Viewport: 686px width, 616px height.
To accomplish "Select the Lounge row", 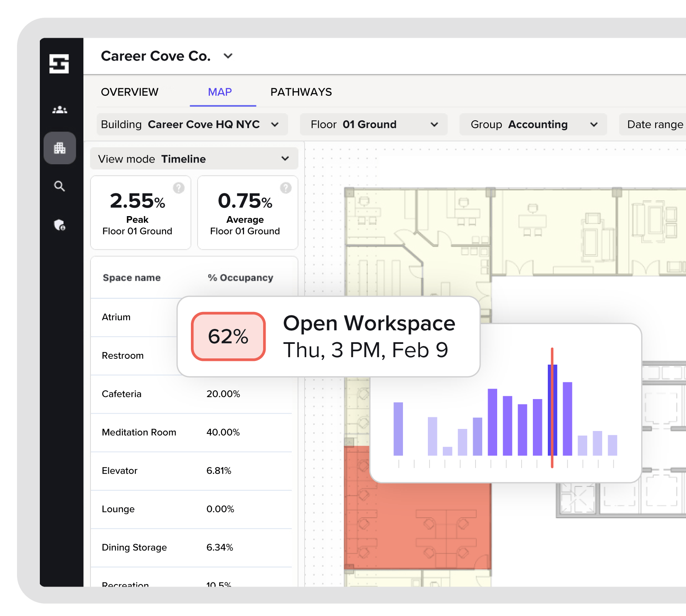I will pyautogui.click(x=191, y=509).
